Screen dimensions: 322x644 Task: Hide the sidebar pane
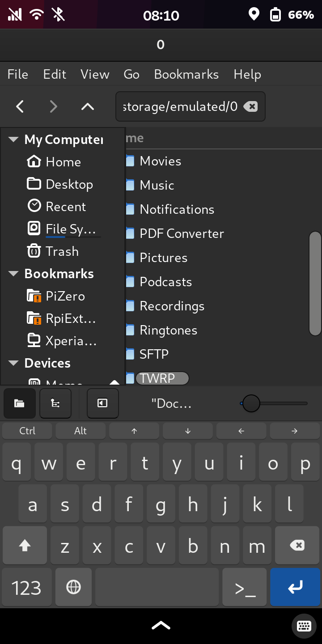click(102, 403)
